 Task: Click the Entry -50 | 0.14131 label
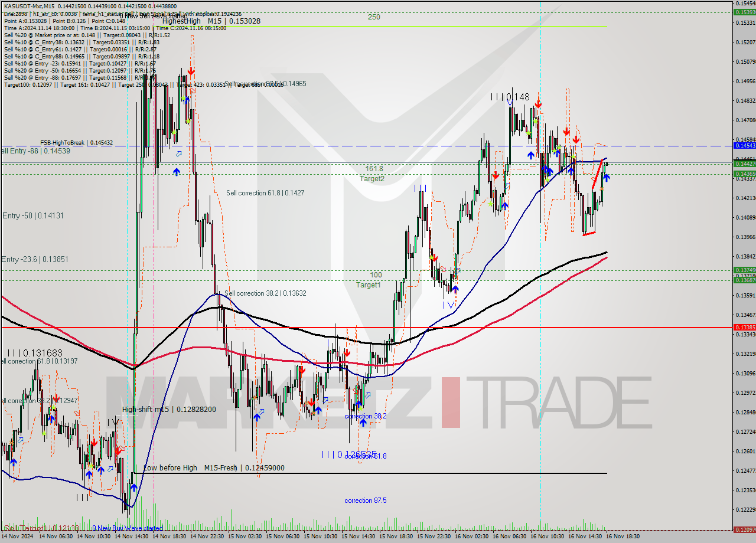pos(33,216)
